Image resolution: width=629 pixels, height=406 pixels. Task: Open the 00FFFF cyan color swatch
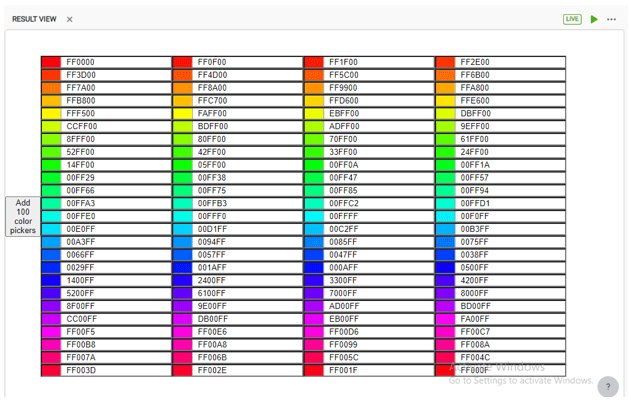[x=314, y=216]
